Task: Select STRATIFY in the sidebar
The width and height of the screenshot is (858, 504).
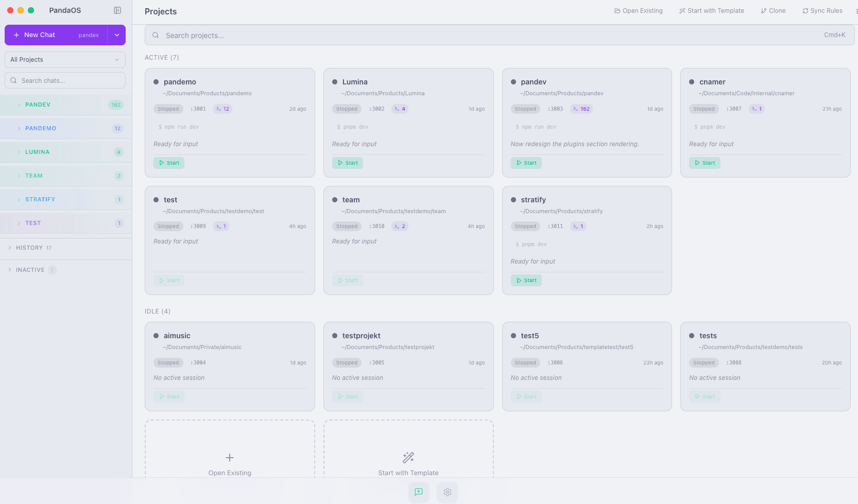Action: (x=39, y=199)
